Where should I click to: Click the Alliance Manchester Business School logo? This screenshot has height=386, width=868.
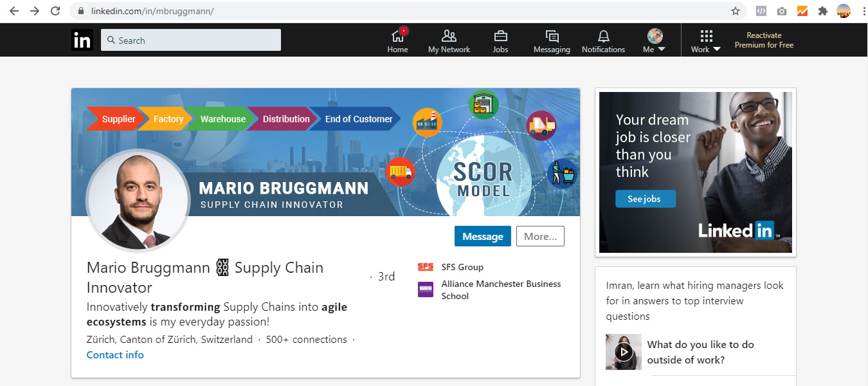(426, 289)
